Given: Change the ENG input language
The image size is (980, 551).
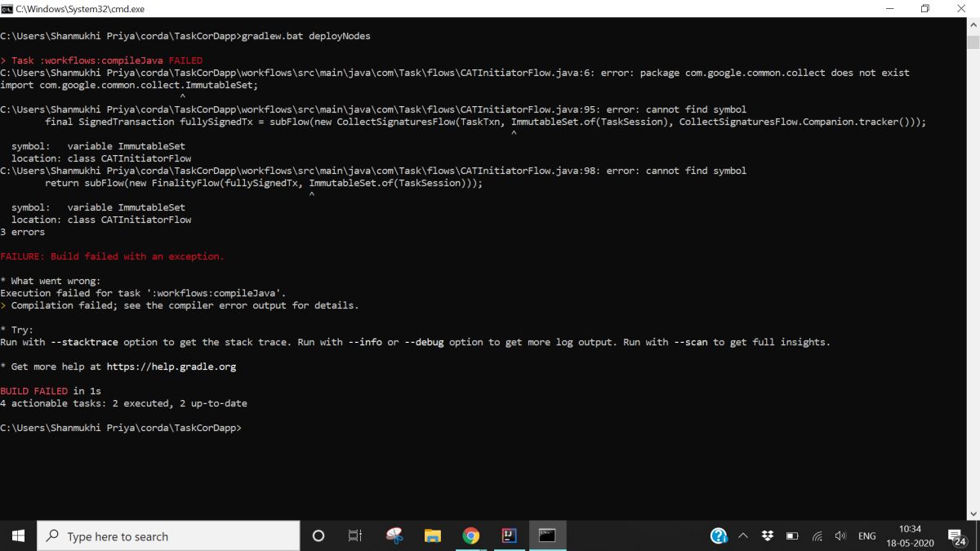Looking at the screenshot, I should (867, 536).
